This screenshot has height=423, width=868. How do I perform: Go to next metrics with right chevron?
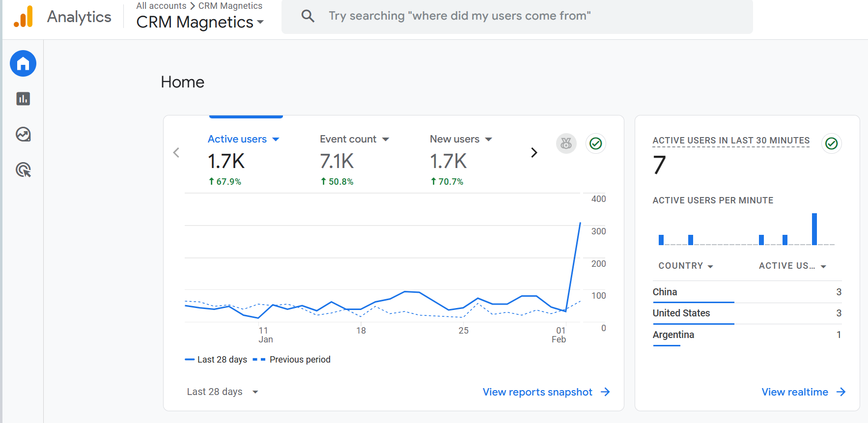pyautogui.click(x=534, y=153)
